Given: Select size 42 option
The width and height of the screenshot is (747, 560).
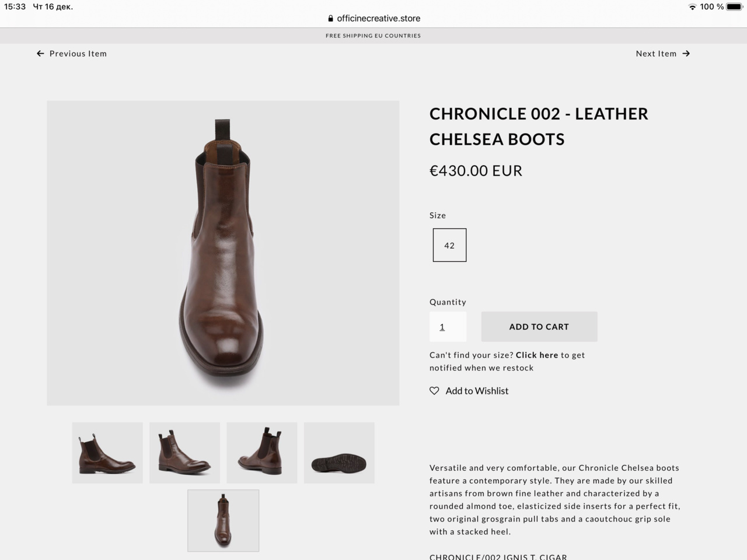Looking at the screenshot, I should point(449,245).
